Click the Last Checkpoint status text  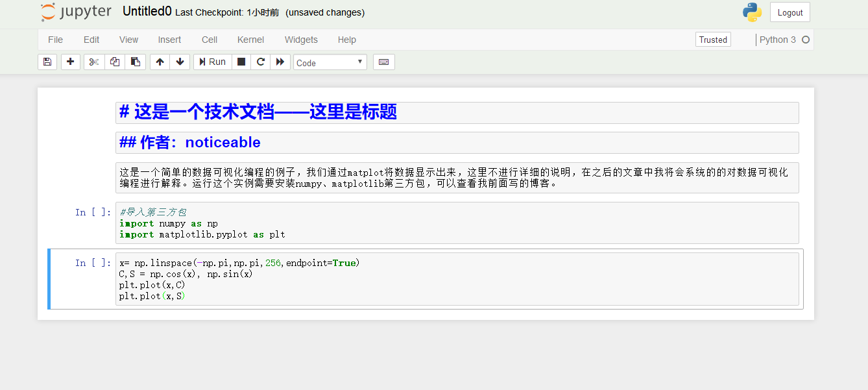227,12
